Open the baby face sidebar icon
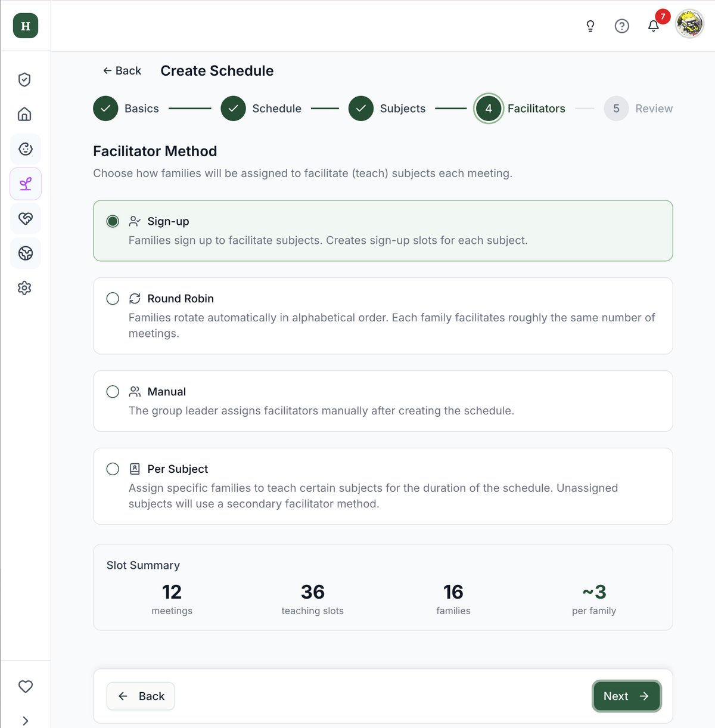 (26, 149)
